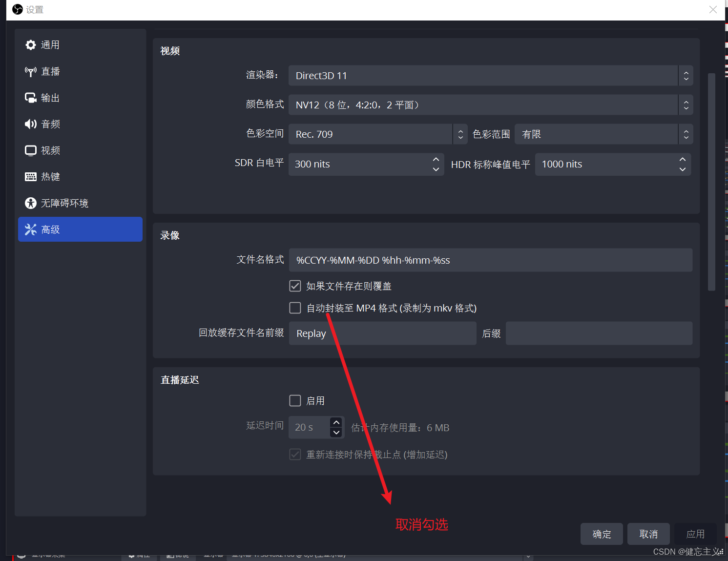728x561 pixels.
Task: Decrease HDR 标称峰值电平 1000 nits value
Action: click(x=683, y=169)
